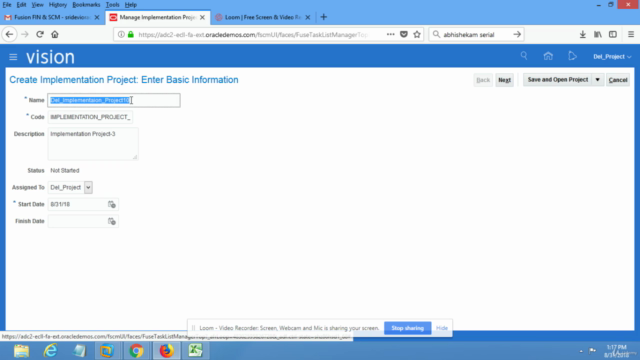This screenshot has height=360, width=640.
Task: Expand Save and Open Project arrow menu
Action: [x=598, y=80]
